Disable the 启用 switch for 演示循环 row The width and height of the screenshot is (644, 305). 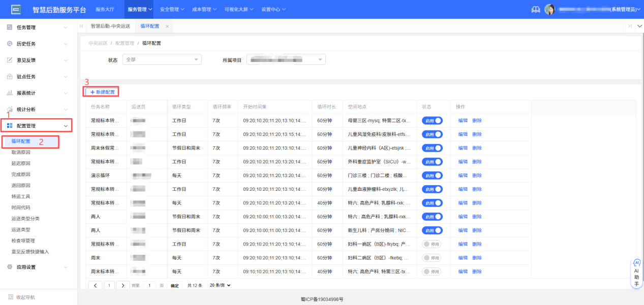pyautogui.click(x=432, y=175)
